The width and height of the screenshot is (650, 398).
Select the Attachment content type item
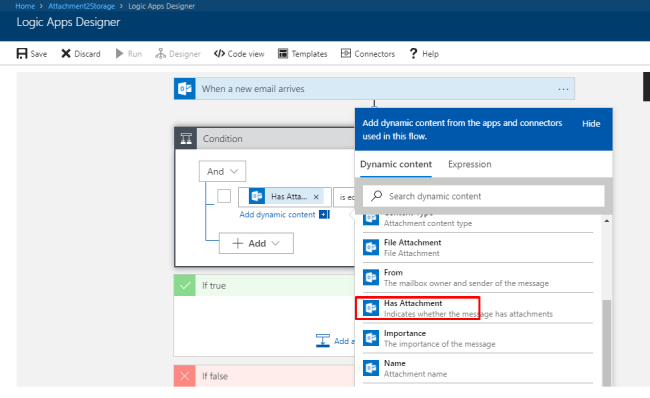[478, 223]
